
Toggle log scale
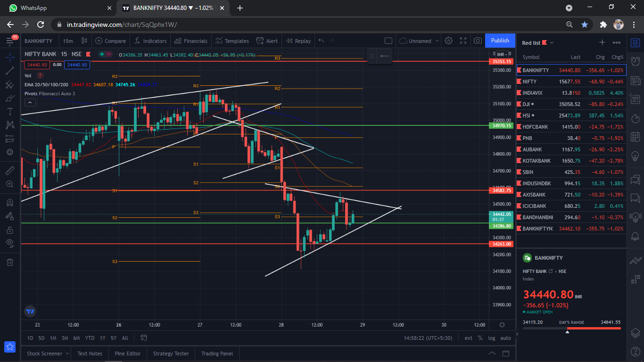click(492, 338)
